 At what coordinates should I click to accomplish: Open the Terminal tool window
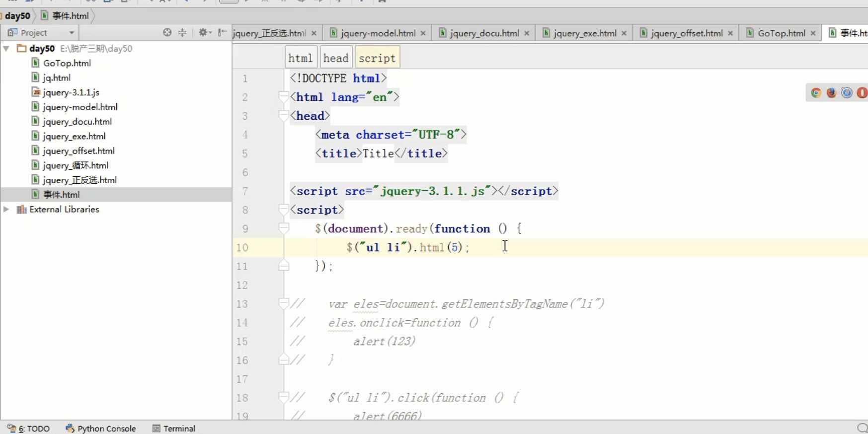[174, 428]
